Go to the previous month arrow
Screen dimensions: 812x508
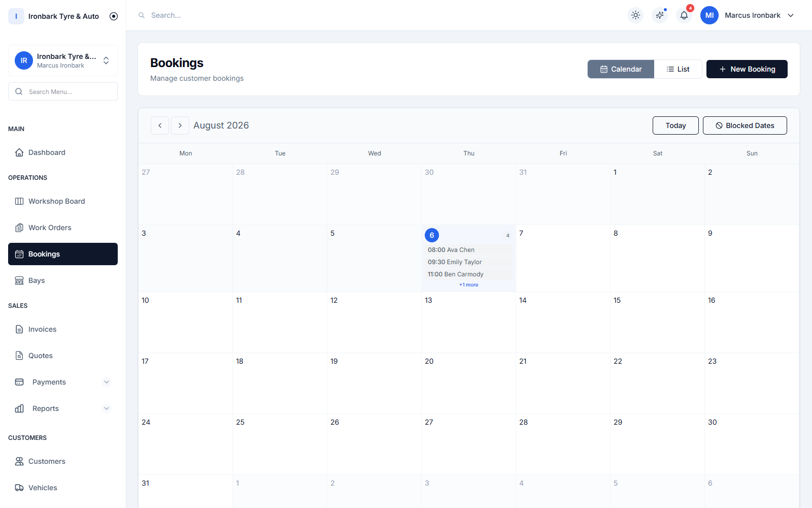click(x=160, y=125)
